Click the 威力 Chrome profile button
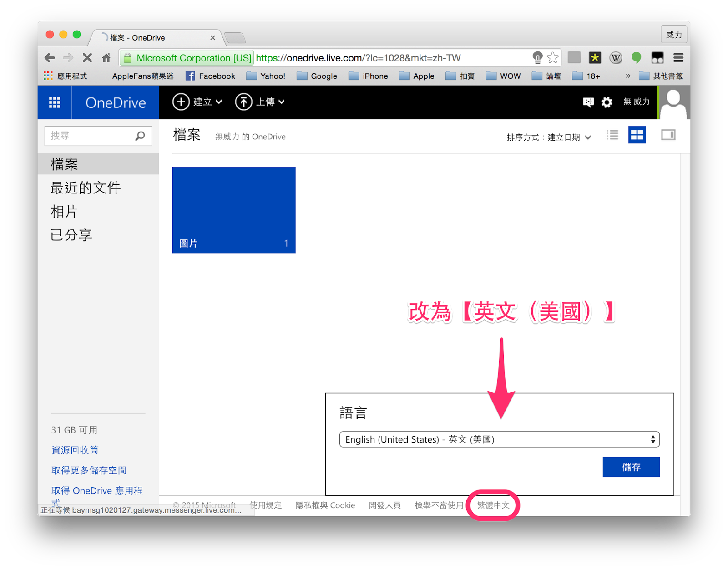Viewport: 728px width, 570px height. [674, 35]
